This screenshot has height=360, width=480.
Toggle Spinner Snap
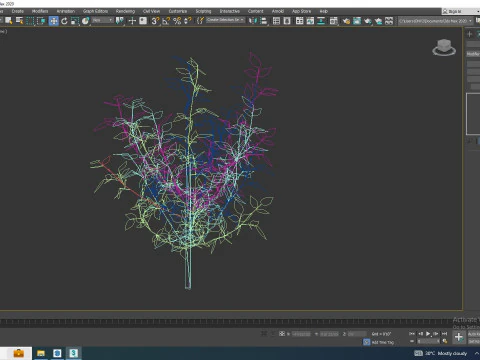[188, 21]
